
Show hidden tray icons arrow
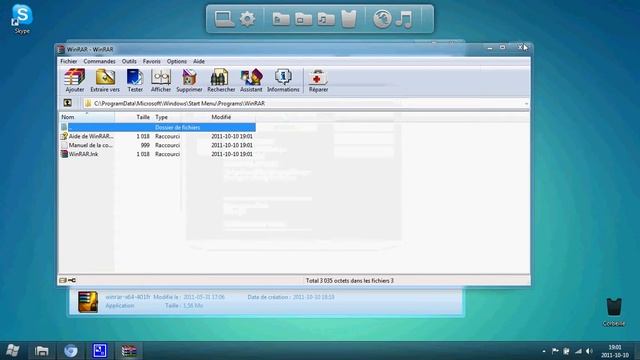544,351
